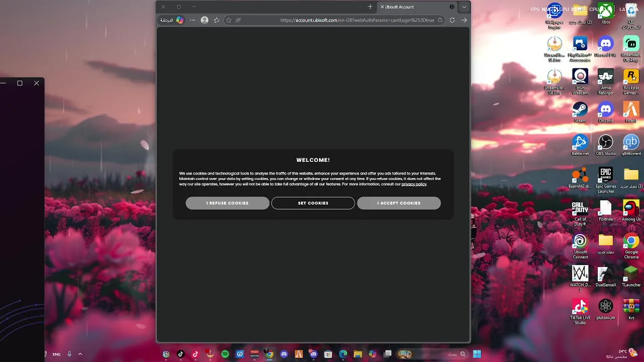Image resolution: width=644 pixels, height=362 pixels.
Task: Open Spotify from the taskbar
Action: click(x=225, y=354)
